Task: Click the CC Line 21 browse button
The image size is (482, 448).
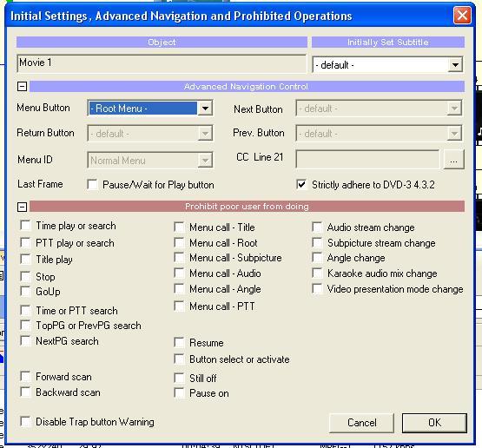Action: [453, 159]
